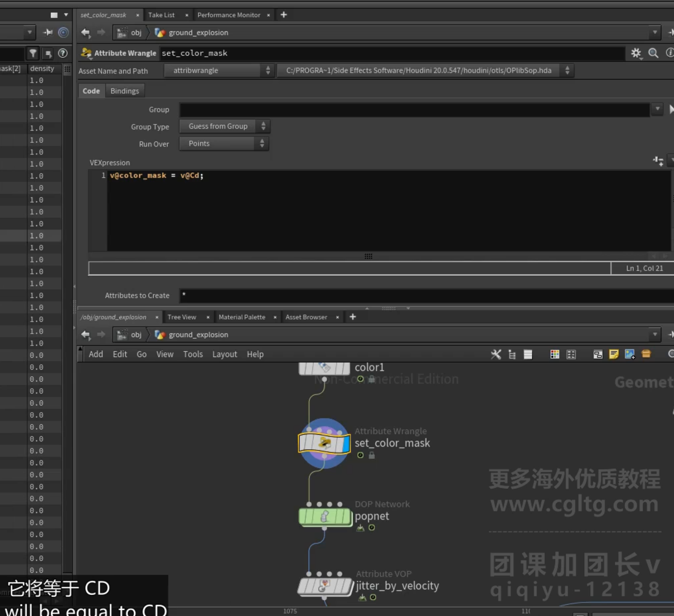Open the parameter gear settings menu
Screen dimensions: 674x616
point(636,53)
